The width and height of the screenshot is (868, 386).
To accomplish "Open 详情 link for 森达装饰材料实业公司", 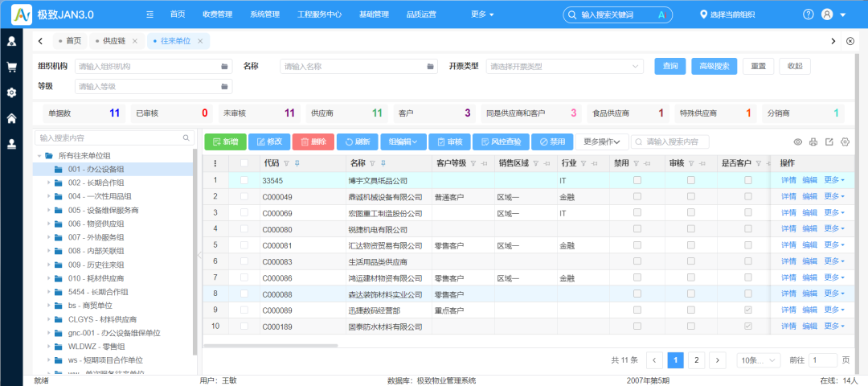I will 789,294.
